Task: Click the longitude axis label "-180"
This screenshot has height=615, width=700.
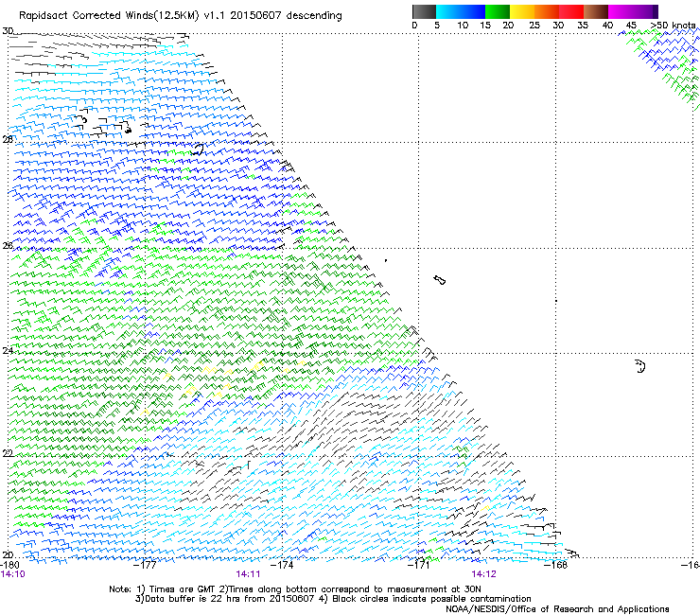Action: coord(9,565)
